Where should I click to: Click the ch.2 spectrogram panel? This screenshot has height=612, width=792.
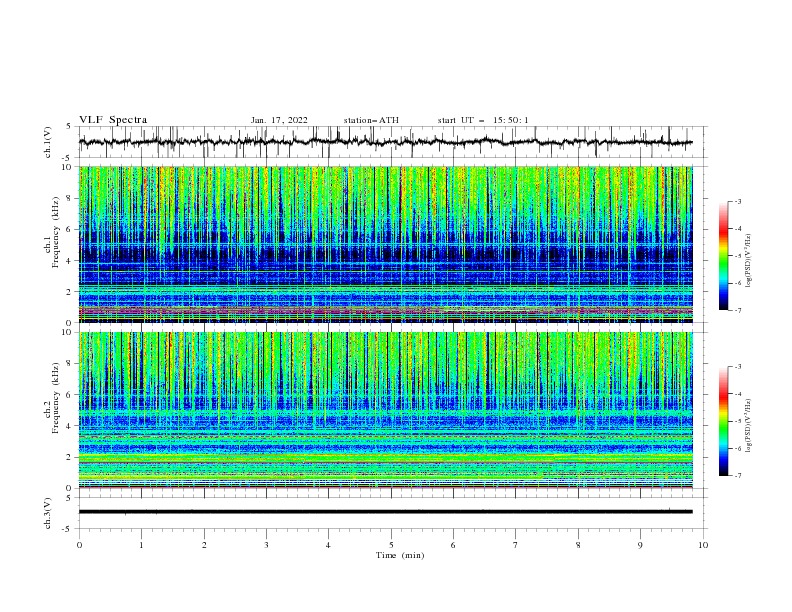tap(386, 410)
